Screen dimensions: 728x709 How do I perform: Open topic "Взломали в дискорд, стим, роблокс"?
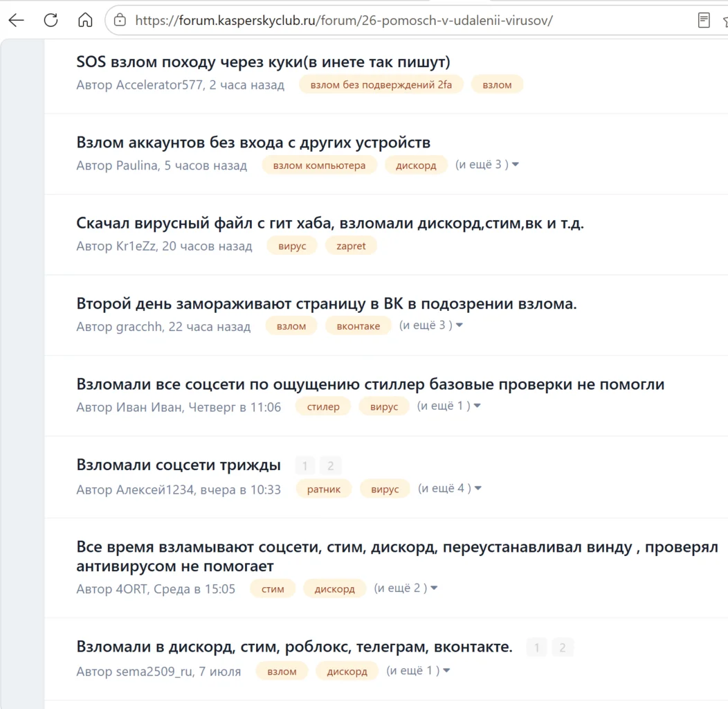294,647
